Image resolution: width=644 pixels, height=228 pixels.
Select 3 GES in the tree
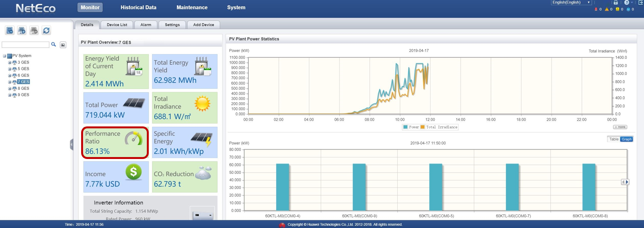[x=23, y=63]
